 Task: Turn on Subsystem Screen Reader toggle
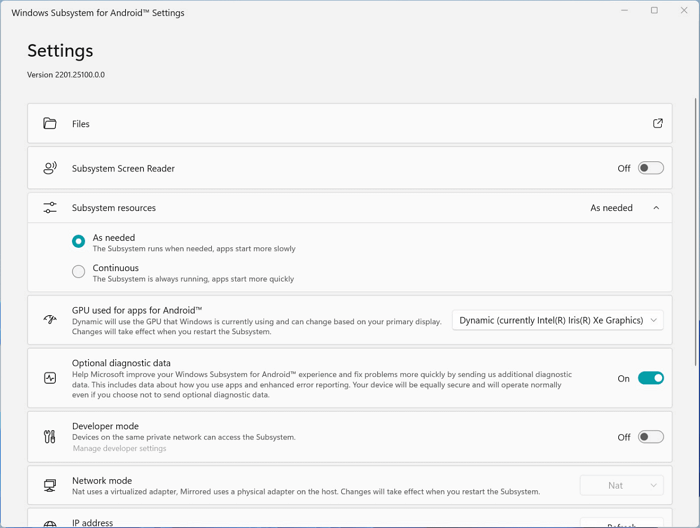[x=650, y=168]
